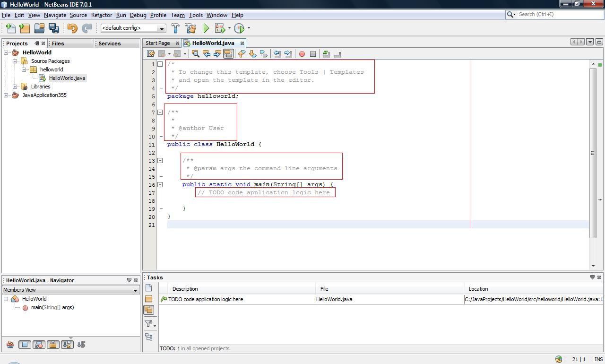605x364 pixels.
Task: Open the Members View combo box
Action: 70,290
